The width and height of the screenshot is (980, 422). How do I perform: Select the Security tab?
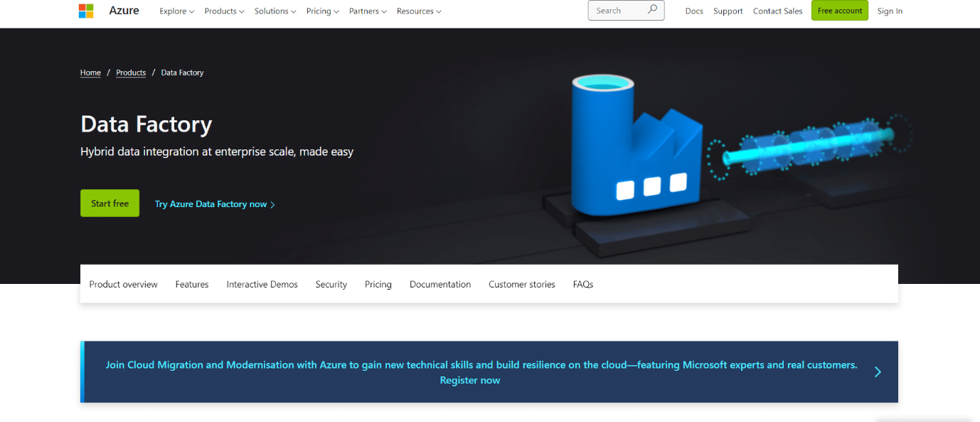pos(331,284)
